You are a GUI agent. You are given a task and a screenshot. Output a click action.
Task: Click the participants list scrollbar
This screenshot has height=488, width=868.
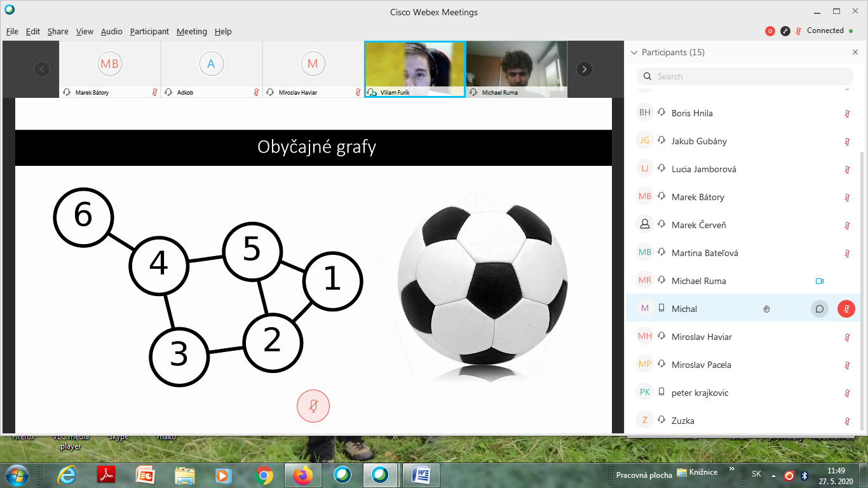coord(862,286)
